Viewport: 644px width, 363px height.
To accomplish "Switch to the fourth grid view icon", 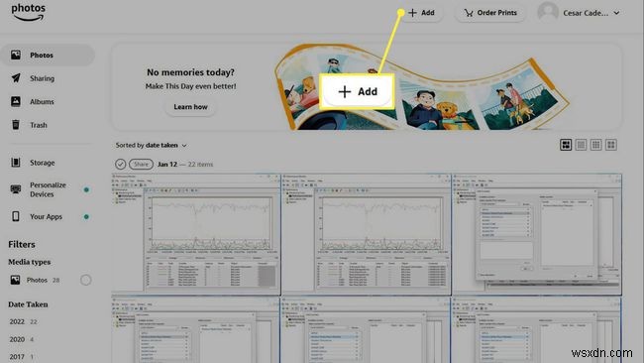I will [611, 145].
